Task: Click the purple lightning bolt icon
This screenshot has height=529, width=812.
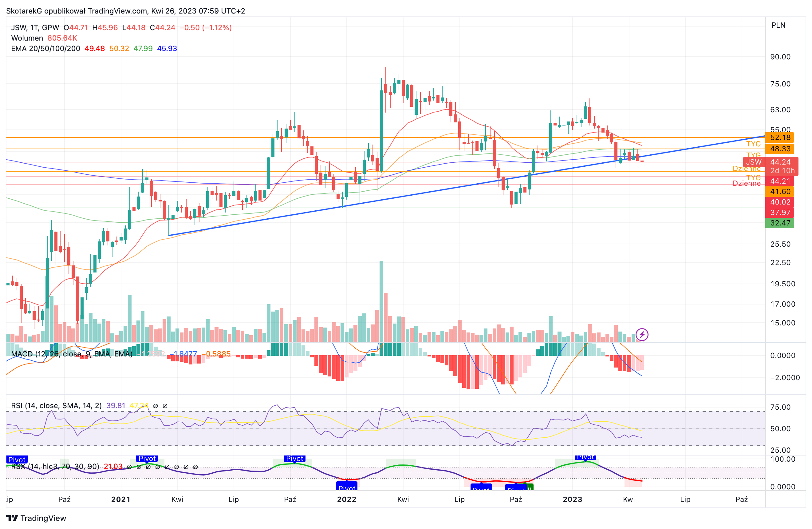Action: (642, 334)
